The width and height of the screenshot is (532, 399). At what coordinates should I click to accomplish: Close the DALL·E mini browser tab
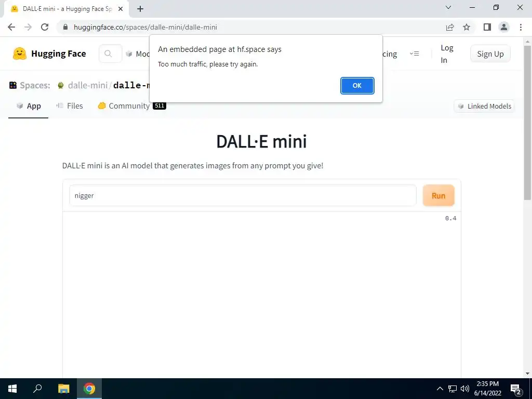tap(121, 9)
